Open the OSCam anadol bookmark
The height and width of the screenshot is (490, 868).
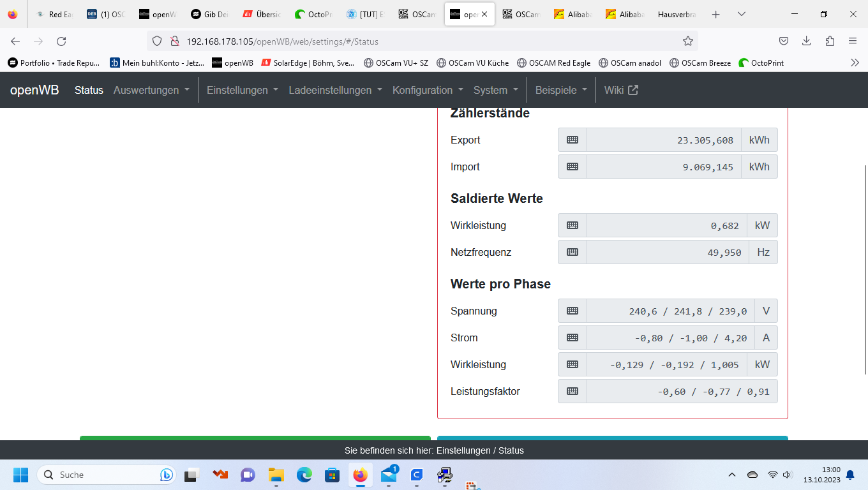630,63
